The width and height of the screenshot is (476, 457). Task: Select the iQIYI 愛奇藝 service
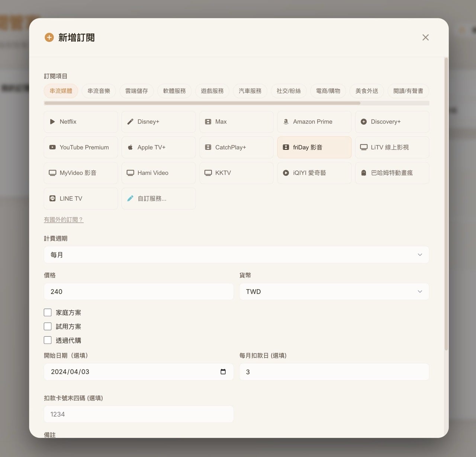click(x=314, y=173)
